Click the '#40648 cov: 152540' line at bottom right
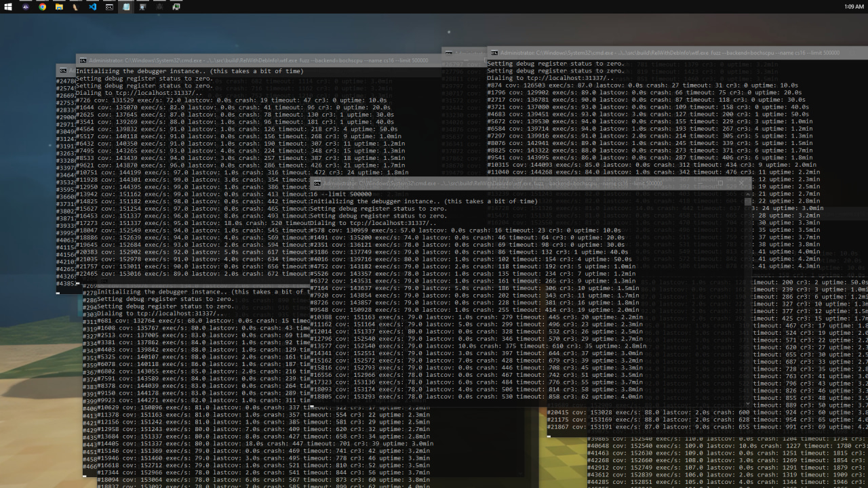Viewport: 868px width, 488px height. (x=727, y=445)
